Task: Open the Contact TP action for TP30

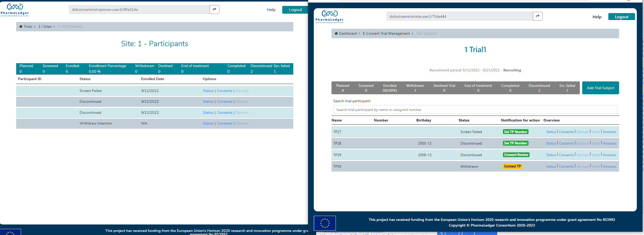Action: tap(512, 166)
